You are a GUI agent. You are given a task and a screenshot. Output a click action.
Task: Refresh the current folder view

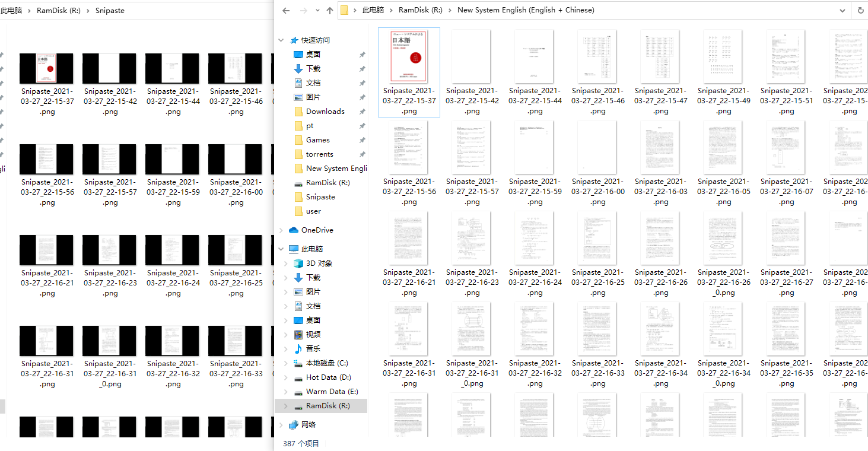pos(861,10)
